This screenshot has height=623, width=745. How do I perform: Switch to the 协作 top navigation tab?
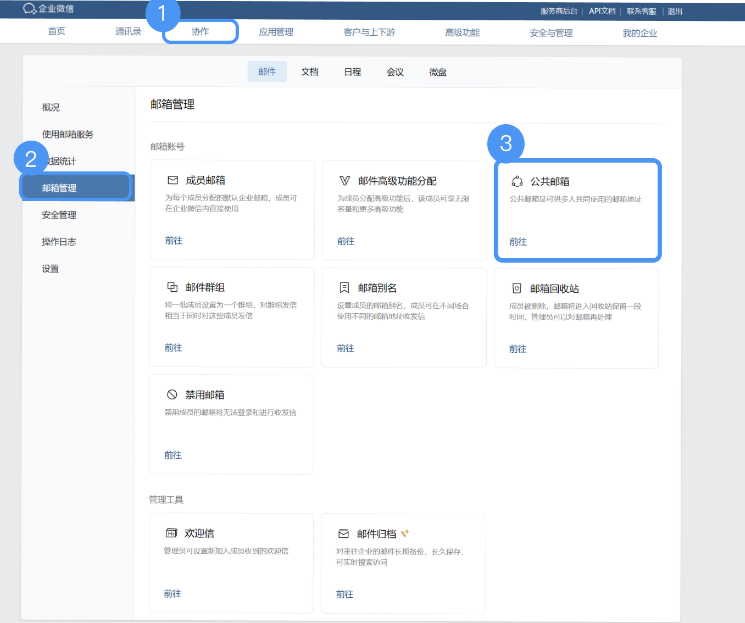point(200,32)
